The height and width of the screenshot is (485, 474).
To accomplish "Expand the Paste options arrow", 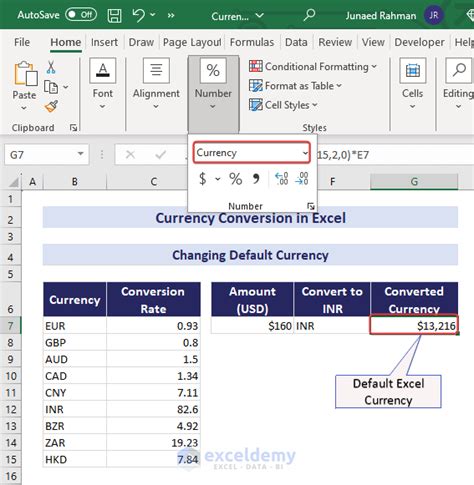I will point(24,108).
